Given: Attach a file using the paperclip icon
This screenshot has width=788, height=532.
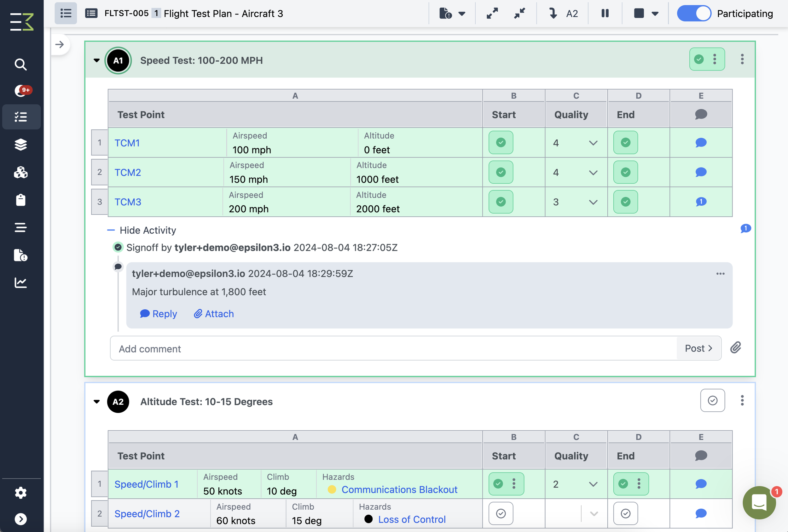Looking at the screenshot, I should tap(736, 348).
